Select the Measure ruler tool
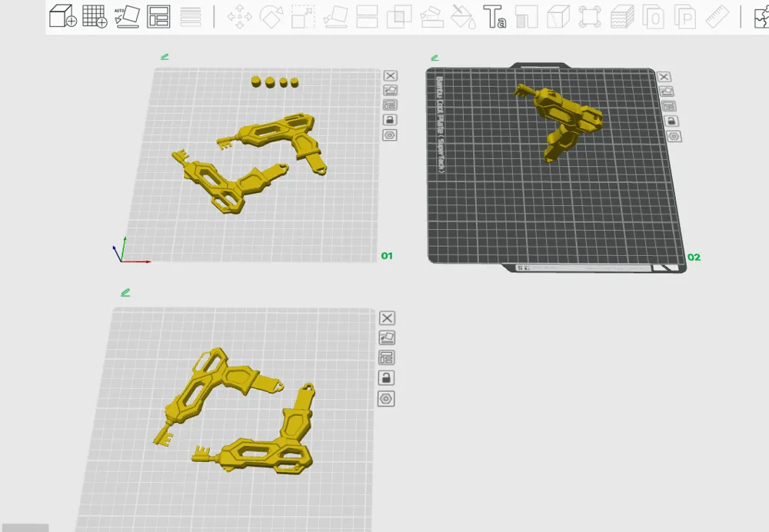Image resolution: width=769 pixels, height=532 pixels. click(x=717, y=17)
